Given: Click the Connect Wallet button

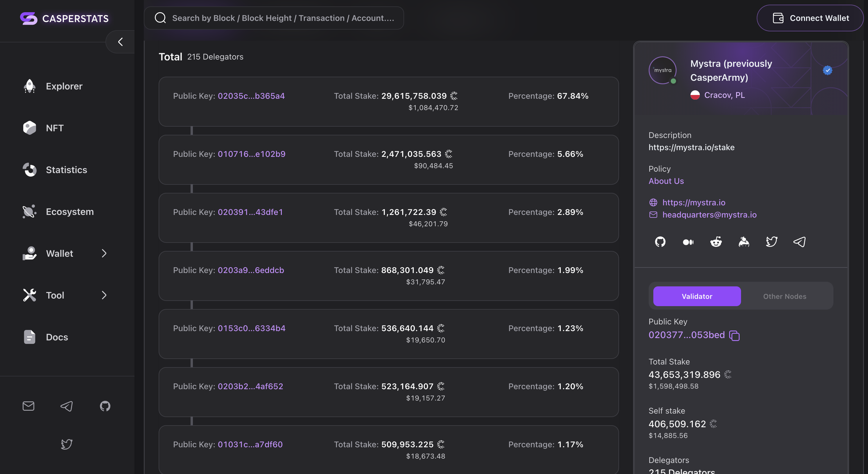Looking at the screenshot, I should (x=810, y=18).
